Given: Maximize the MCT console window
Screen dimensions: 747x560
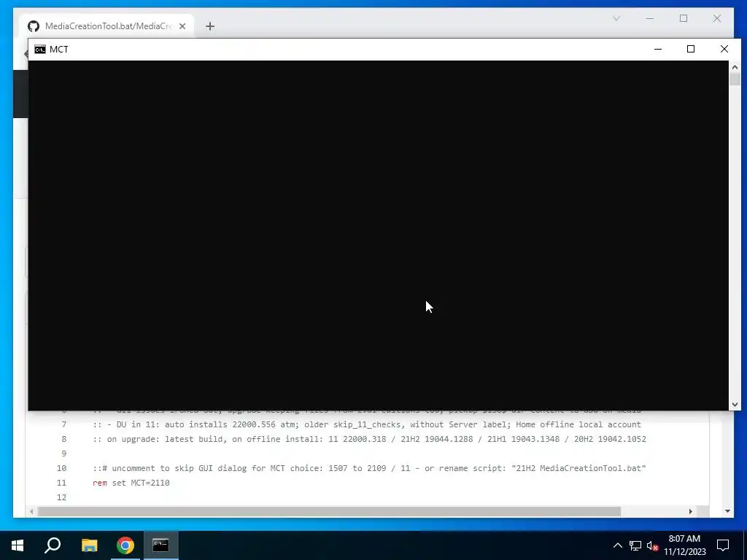Looking at the screenshot, I should (691, 49).
